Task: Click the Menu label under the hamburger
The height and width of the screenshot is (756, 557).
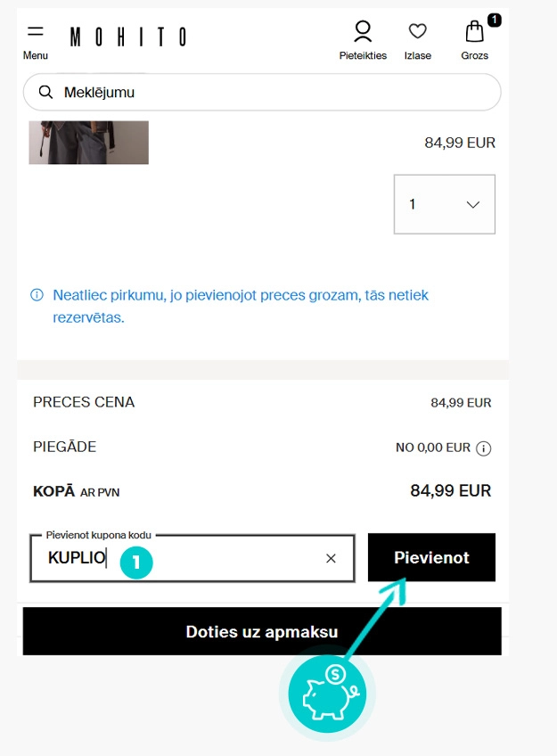Action: point(36,55)
